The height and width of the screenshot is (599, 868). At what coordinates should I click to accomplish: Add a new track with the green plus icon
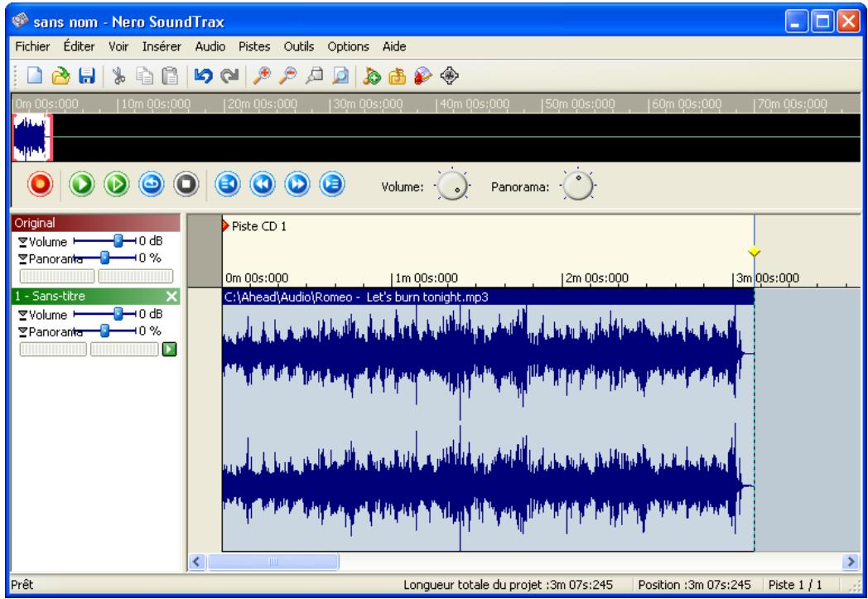point(372,76)
